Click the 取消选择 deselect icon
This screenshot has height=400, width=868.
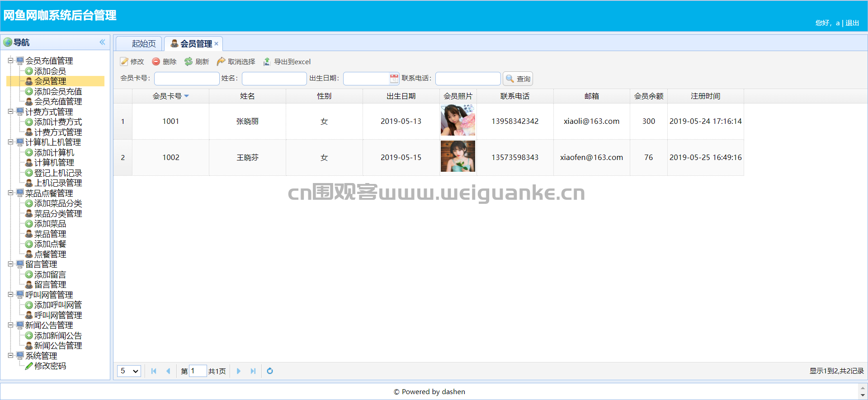[221, 61]
